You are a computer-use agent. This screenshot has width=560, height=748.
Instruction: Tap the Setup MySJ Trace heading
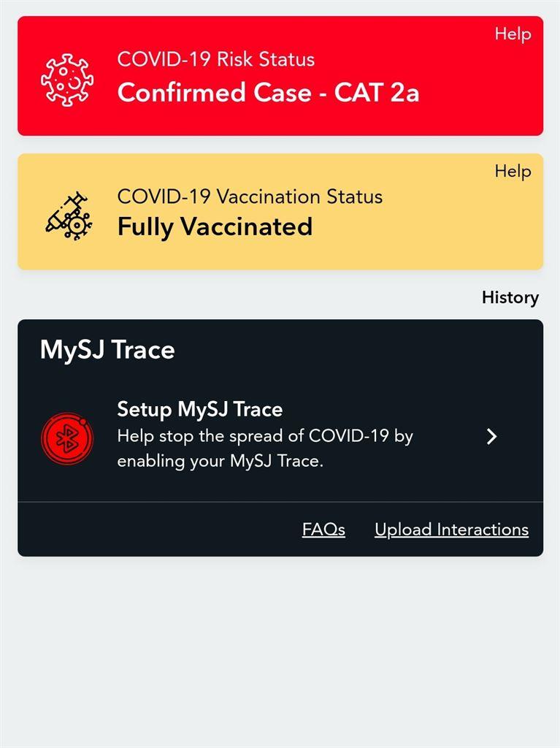pos(200,409)
